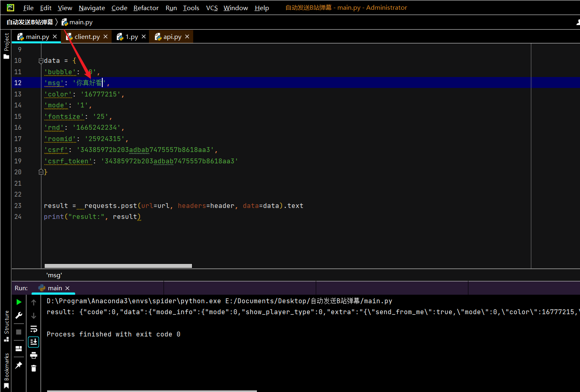Click the main.py breadcrumb in navigation bar

click(77, 22)
